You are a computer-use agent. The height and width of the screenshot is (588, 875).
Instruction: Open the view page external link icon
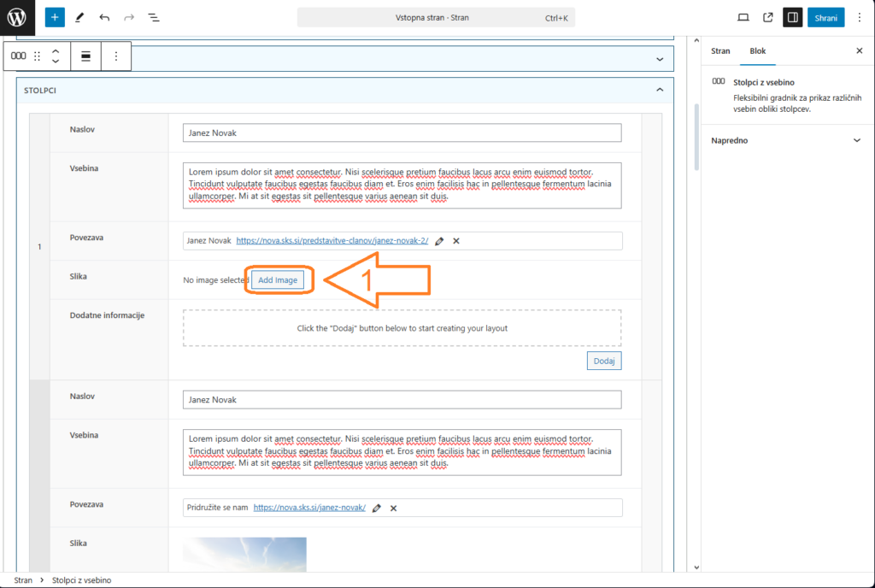coord(768,17)
